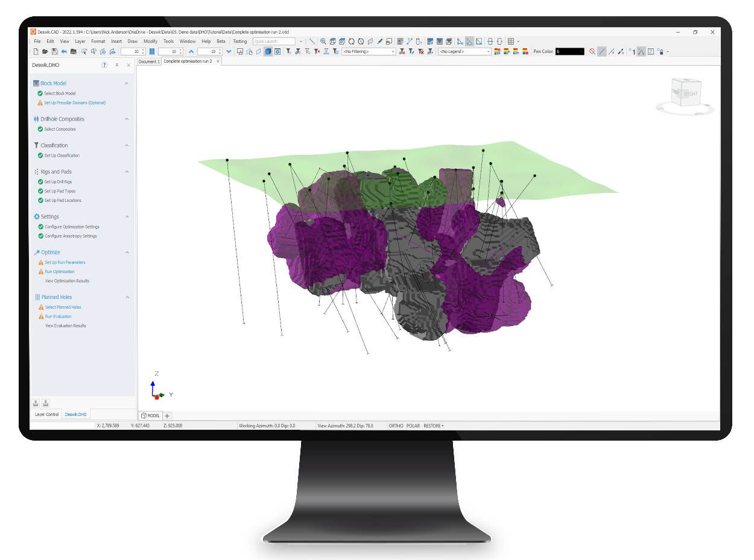Switch to the Layer Control tab
Image resolution: width=754 pixels, height=560 pixels.
pos(47,414)
